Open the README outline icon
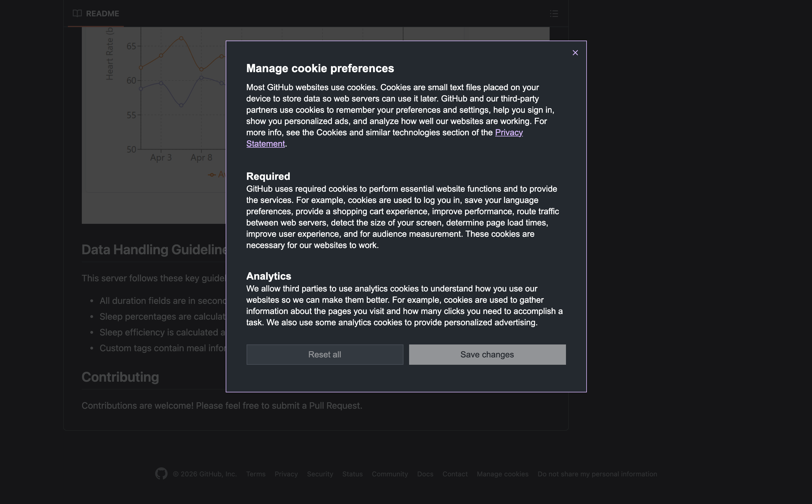Image resolution: width=812 pixels, height=504 pixels. 554,14
